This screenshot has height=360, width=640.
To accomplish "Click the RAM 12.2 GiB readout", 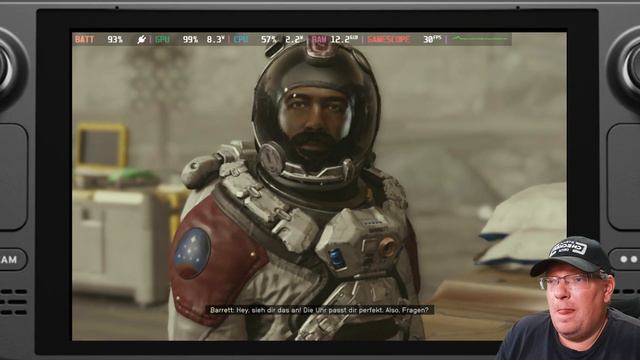I will tap(335, 39).
